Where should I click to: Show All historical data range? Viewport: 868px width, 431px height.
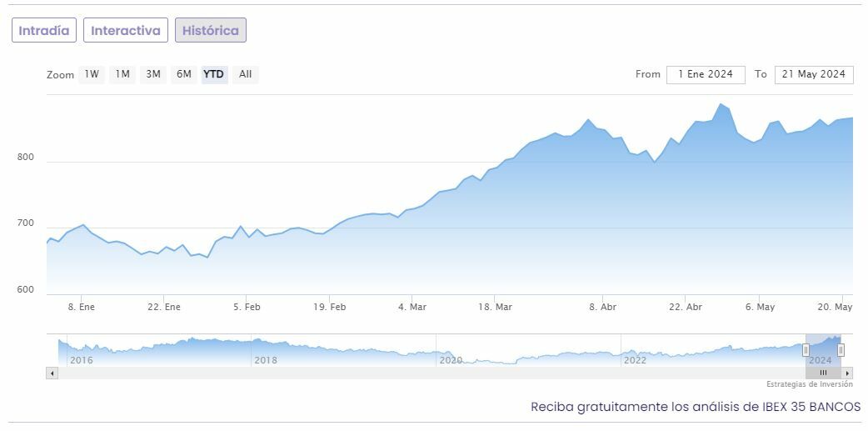[x=245, y=74]
